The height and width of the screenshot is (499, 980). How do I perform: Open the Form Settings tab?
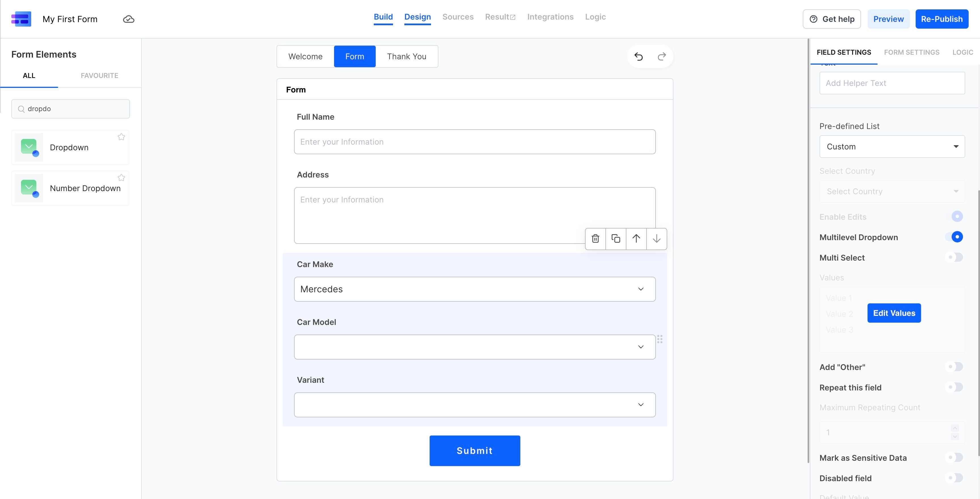pos(912,52)
